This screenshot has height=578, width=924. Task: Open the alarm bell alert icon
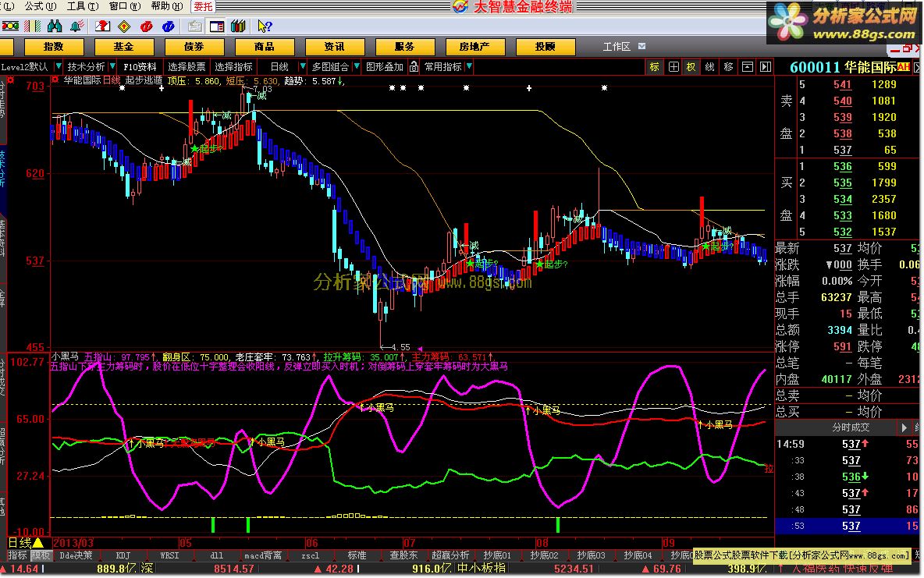tap(76, 26)
